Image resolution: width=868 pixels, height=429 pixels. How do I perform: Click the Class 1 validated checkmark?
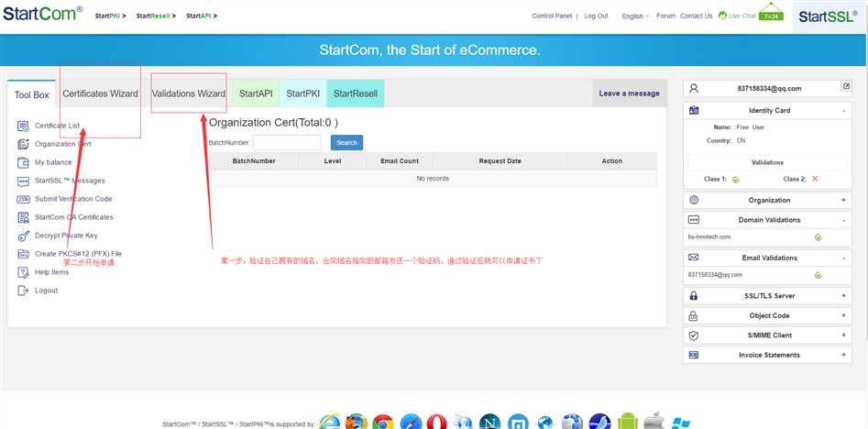736,180
